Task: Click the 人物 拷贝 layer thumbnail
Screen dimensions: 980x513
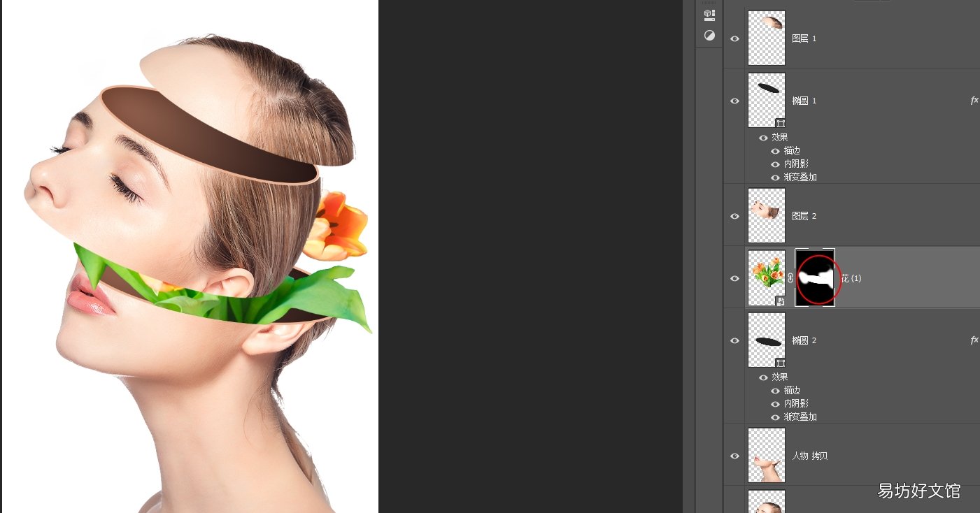Action: tap(767, 455)
